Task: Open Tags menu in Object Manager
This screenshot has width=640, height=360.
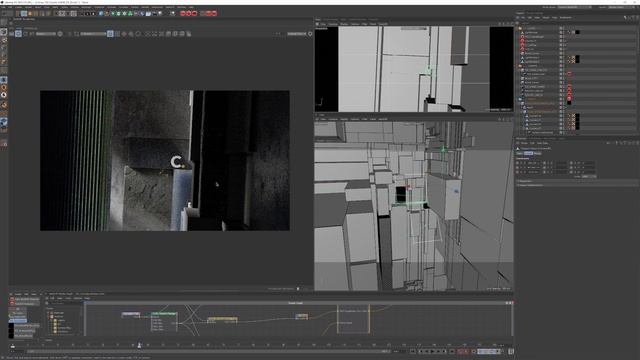Action: [555, 18]
